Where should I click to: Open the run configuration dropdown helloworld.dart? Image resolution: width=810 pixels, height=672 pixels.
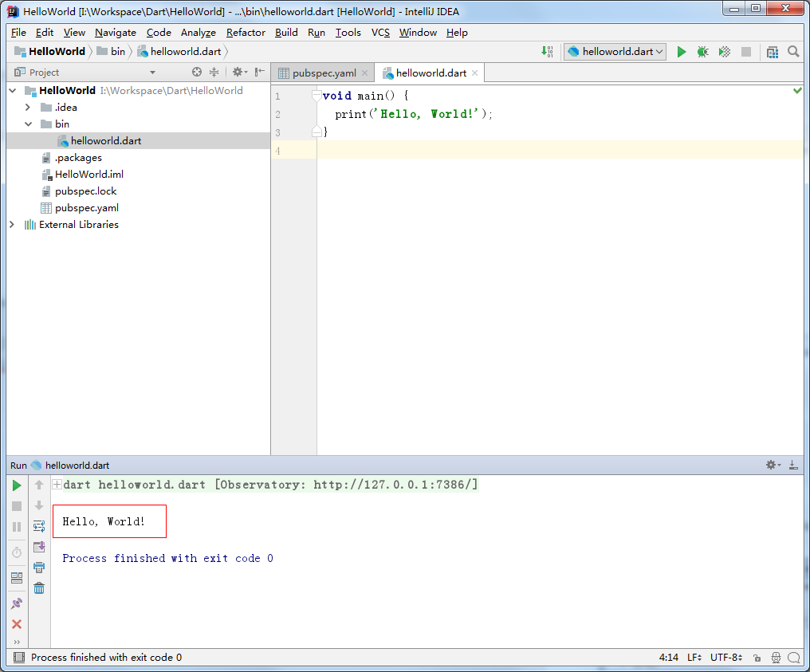(615, 52)
